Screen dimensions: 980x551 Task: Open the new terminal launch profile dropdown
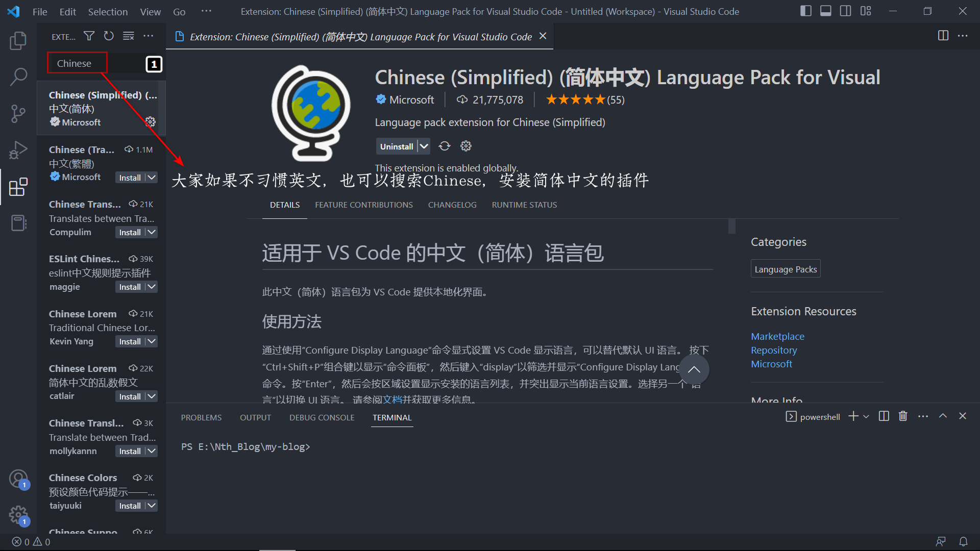(866, 417)
